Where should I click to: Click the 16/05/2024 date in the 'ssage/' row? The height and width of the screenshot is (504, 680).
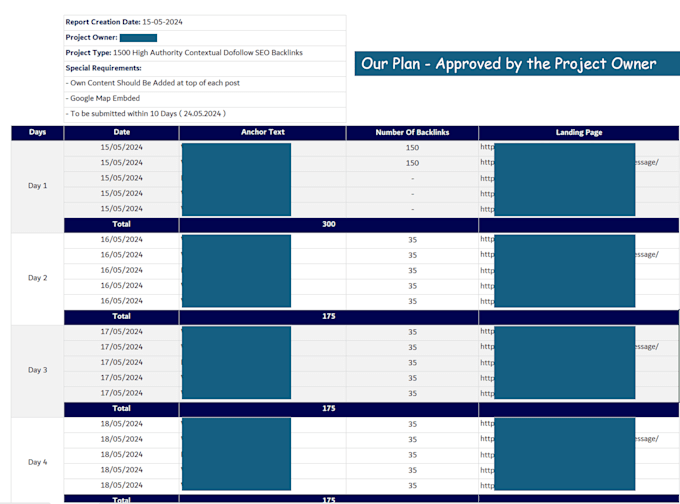tap(121, 255)
